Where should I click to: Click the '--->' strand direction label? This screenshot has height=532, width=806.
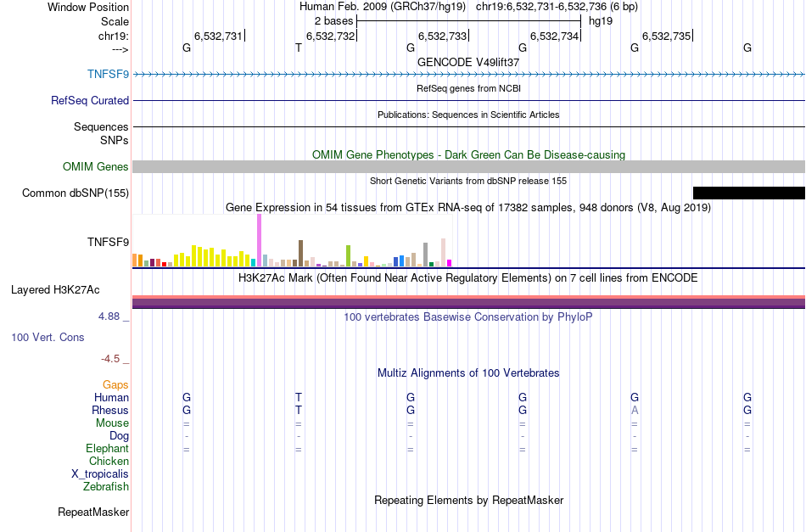tap(120, 50)
